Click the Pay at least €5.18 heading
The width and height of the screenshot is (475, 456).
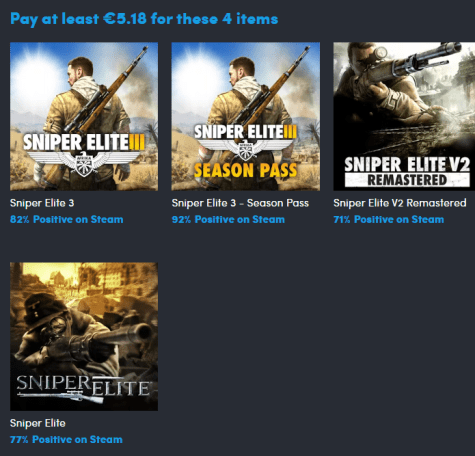(144, 19)
